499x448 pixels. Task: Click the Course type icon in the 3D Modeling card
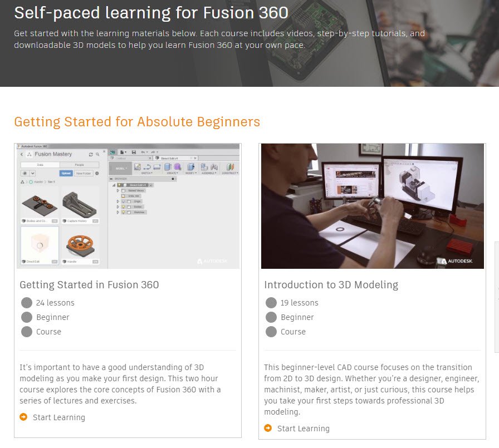pyautogui.click(x=271, y=332)
